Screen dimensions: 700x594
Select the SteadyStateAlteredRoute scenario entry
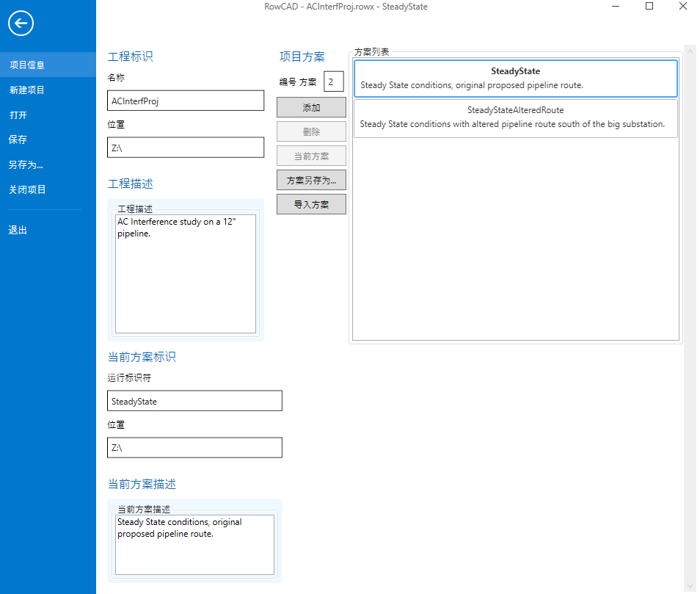pos(516,118)
